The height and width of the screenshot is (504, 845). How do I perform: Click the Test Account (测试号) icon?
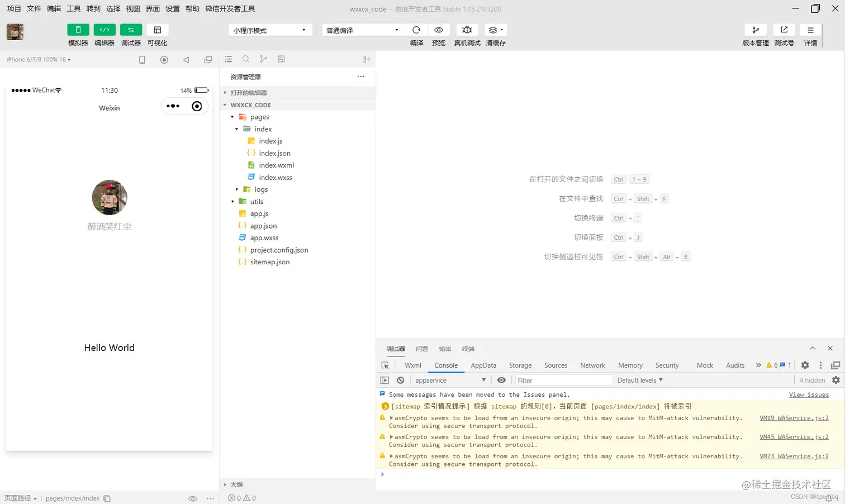784,30
